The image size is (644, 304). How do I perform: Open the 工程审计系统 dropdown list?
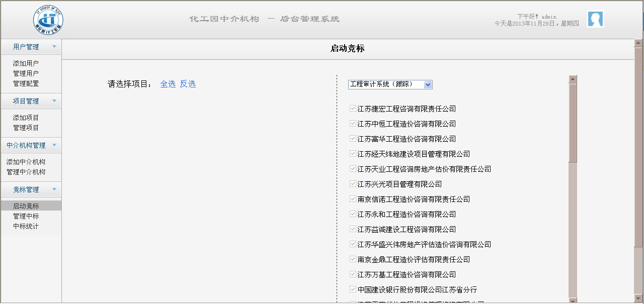pos(428,84)
